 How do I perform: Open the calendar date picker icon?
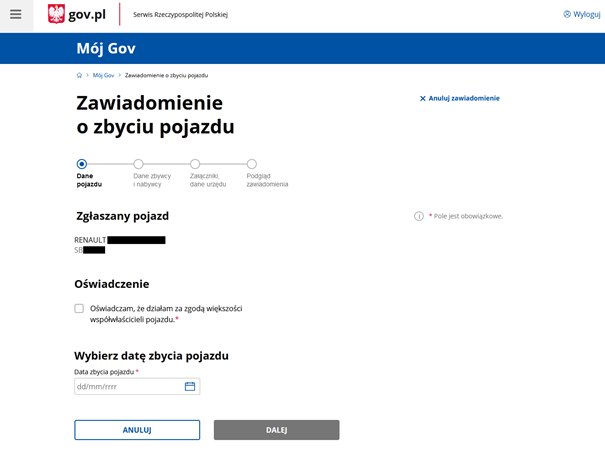click(x=190, y=386)
